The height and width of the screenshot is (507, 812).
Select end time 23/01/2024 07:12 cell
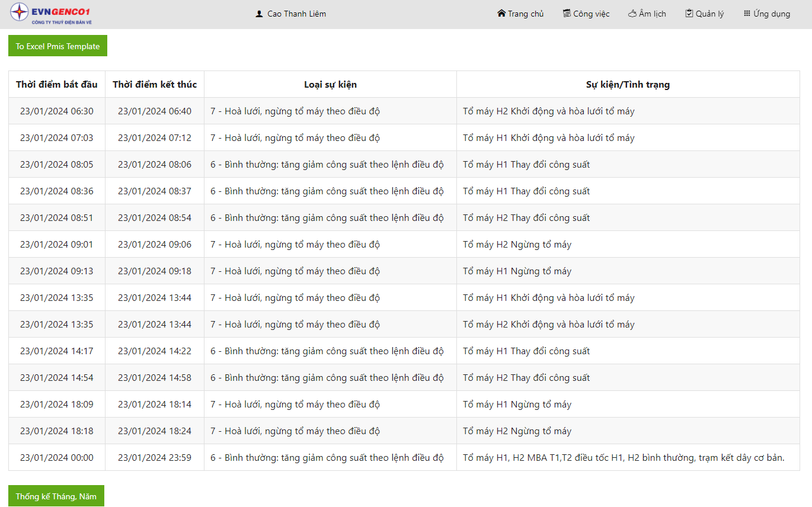pyautogui.click(x=155, y=137)
